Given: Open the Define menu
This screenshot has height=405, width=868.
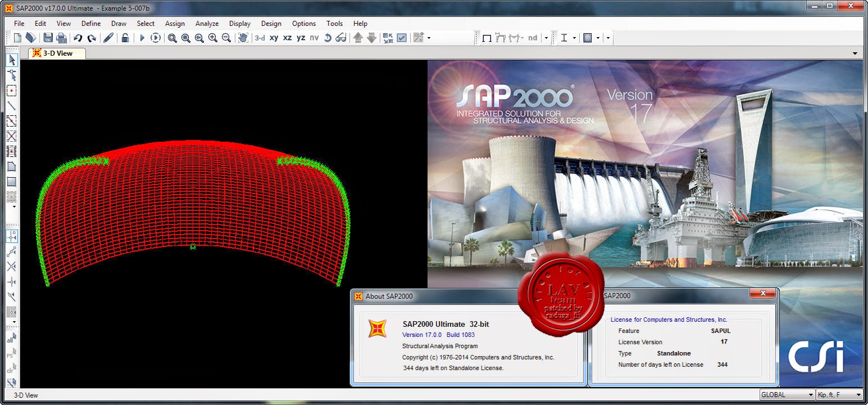Looking at the screenshot, I should click(91, 24).
